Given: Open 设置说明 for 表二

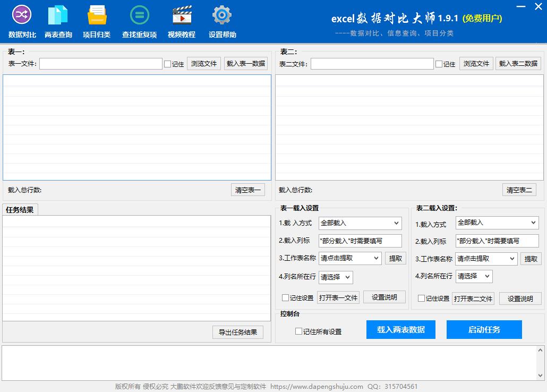Looking at the screenshot, I should (x=520, y=299).
